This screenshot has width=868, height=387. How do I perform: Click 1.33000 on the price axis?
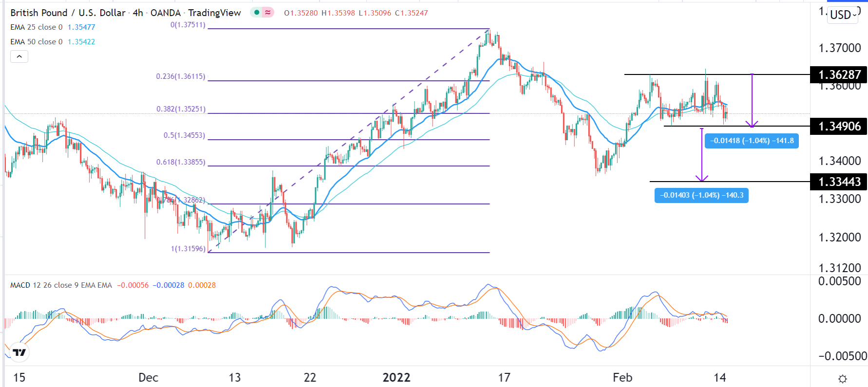tap(840, 199)
